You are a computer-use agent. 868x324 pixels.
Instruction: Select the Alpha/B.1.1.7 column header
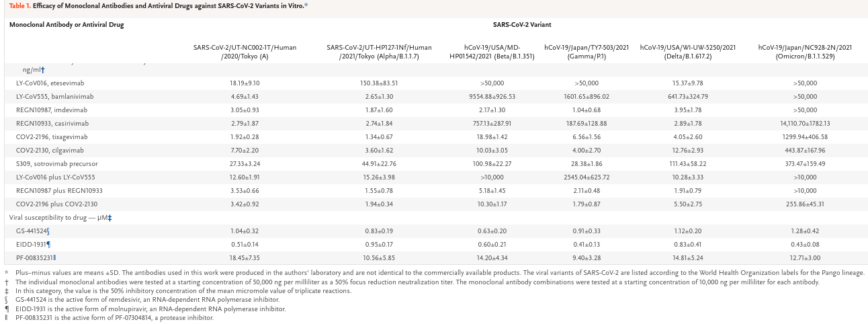pyautogui.click(x=379, y=52)
